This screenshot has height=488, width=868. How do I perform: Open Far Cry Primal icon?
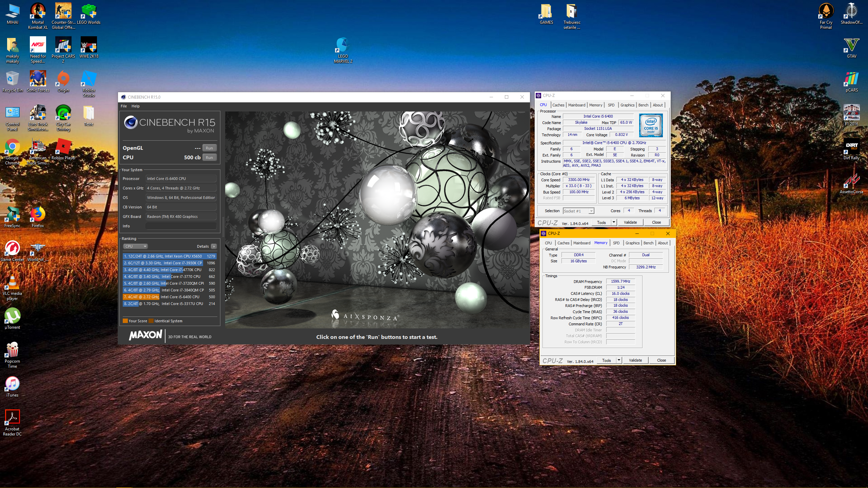pyautogui.click(x=826, y=16)
